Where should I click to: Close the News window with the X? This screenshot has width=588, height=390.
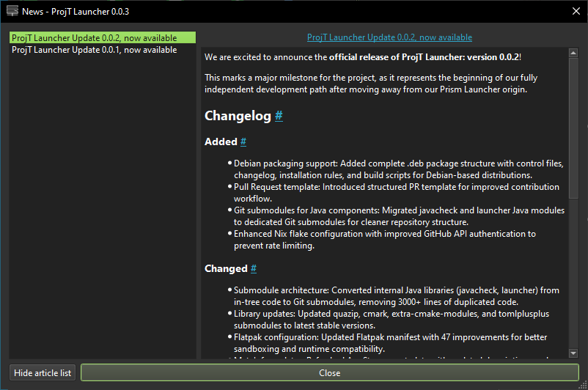click(576, 11)
